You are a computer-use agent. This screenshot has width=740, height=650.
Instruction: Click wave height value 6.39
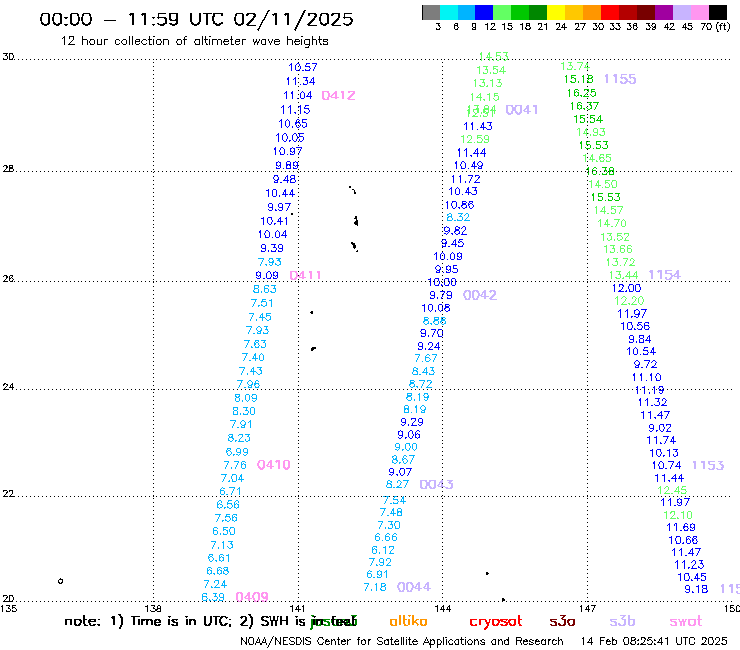pyautogui.click(x=213, y=597)
